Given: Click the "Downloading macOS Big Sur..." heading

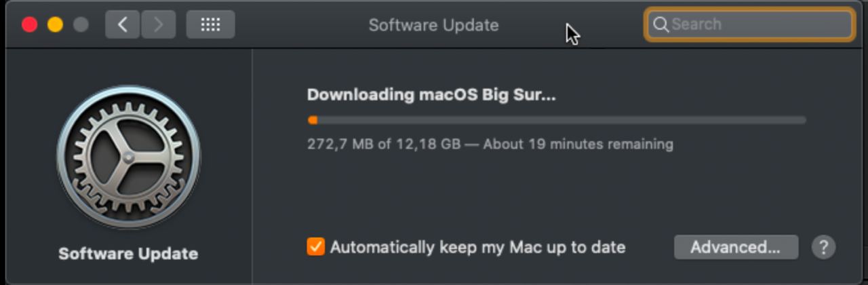Looking at the screenshot, I should click(431, 94).
